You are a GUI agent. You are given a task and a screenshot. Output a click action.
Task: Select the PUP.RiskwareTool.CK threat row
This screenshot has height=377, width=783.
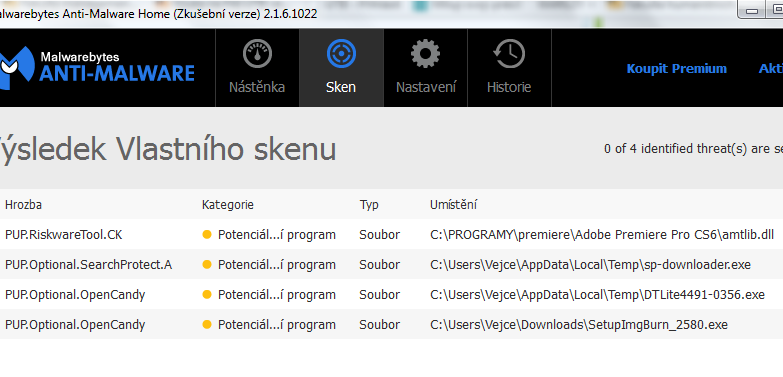392,235
